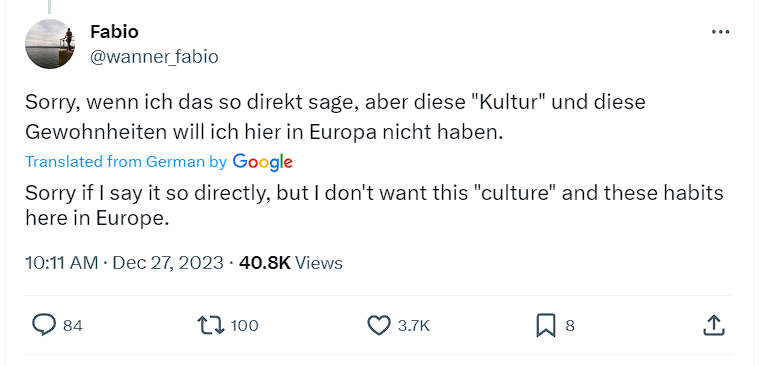Image resolution: width=770 pixels, height=366 pixels.
Task: Click the 8 bookmarks count
Action: (570, 326)
